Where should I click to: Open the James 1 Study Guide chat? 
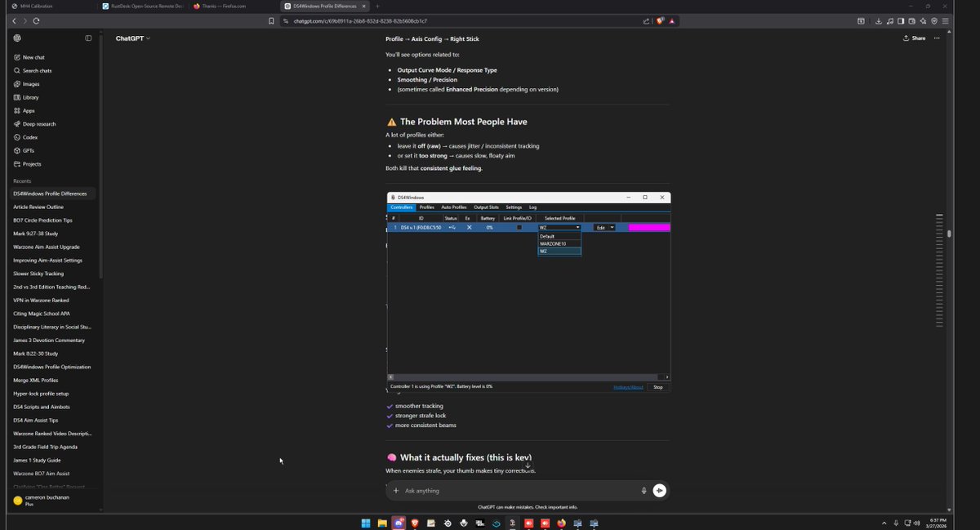click(x=52, y=460)
